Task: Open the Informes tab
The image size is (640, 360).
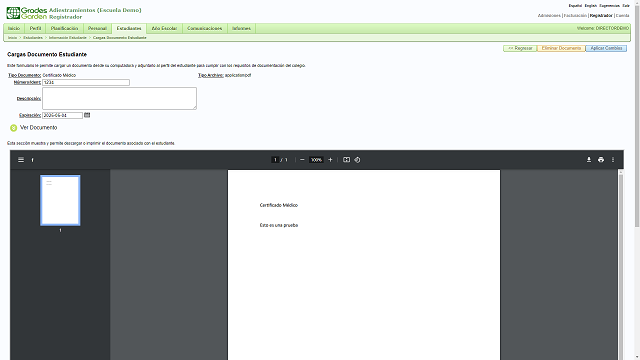Action: click(x=241, y=28)
